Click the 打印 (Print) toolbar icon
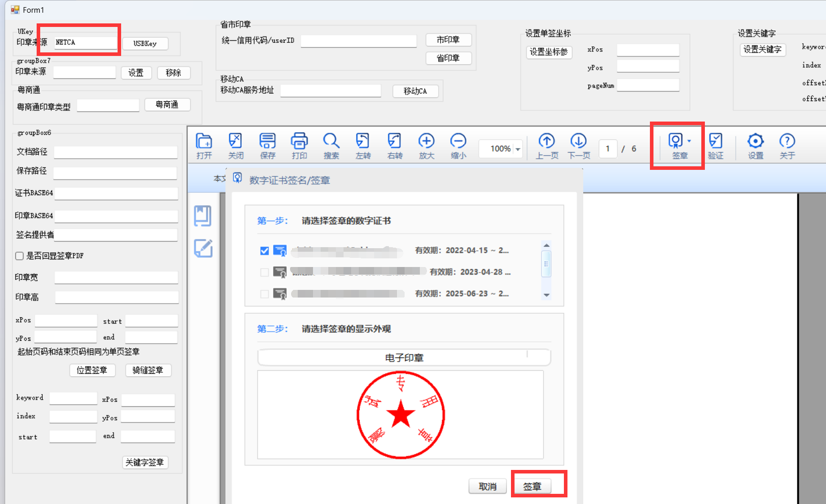This screenshot has height=504, width=826. pyautogui.click(x=299, y=146)
